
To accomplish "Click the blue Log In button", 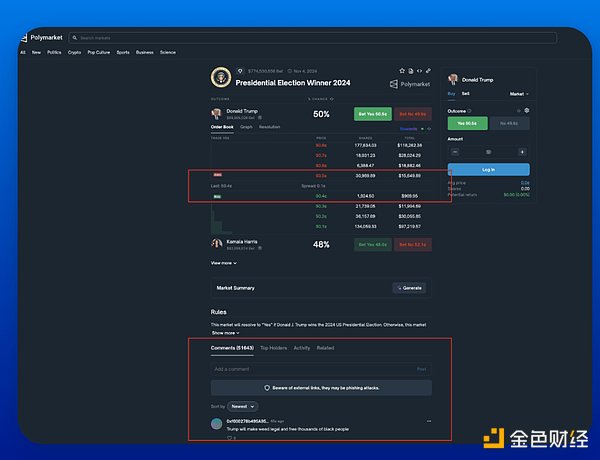I will [x=488, y=170].
